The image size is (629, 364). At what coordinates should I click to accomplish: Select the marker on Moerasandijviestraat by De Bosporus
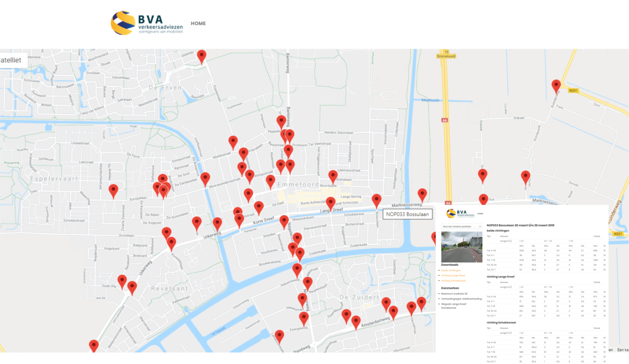(205, 179)
